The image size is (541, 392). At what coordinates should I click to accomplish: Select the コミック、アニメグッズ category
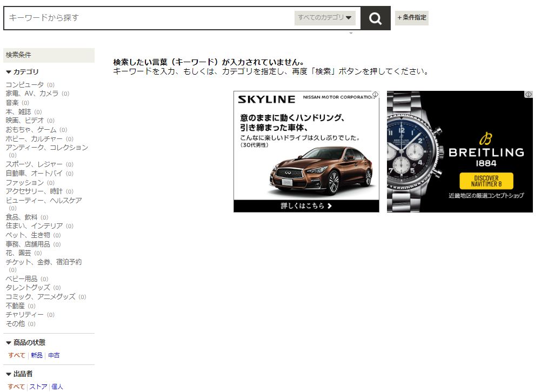41,297
